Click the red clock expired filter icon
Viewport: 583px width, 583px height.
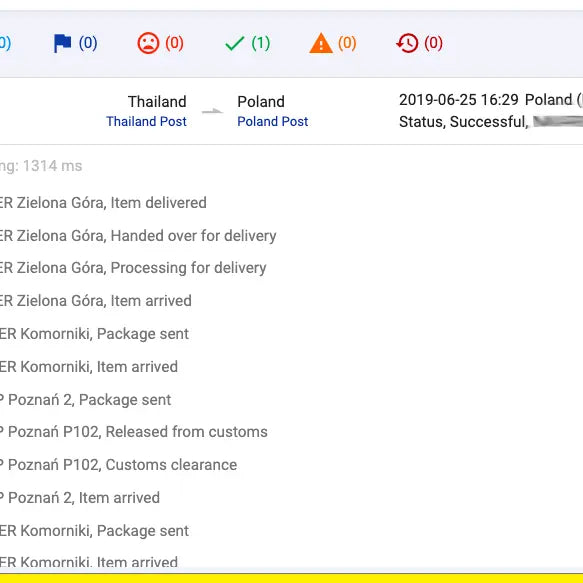407,43
